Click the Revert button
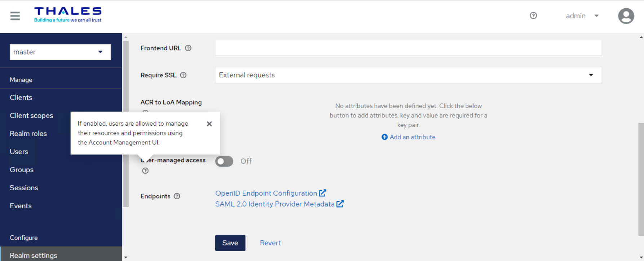Viewport: 644px width, 261px height. coord(270,243)
